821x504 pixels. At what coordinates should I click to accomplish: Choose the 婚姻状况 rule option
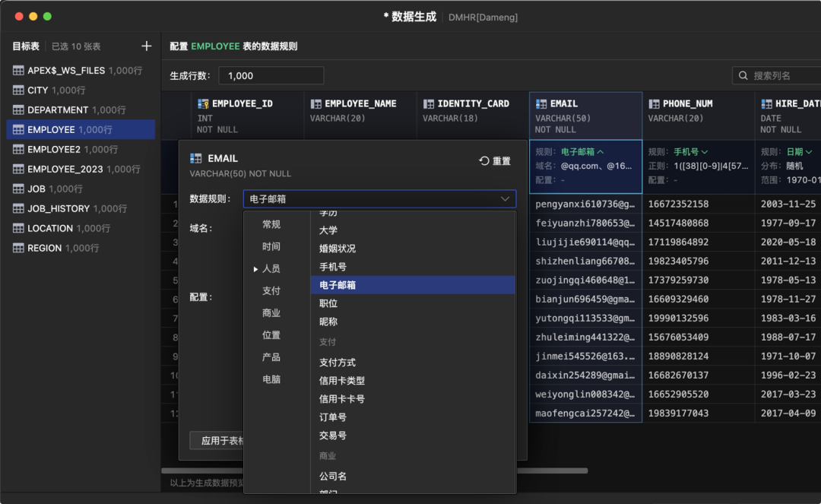413,249
